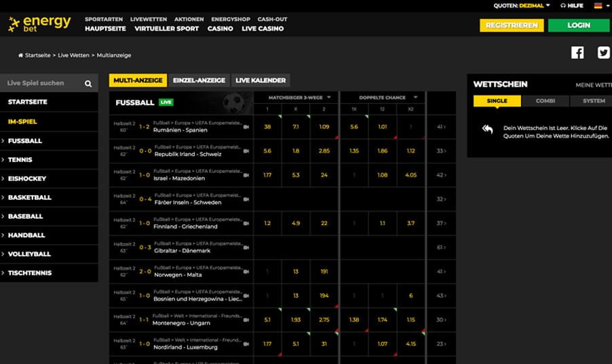Select odds 191 for Malta win
This screenshot has width=612, height=364.
point(324,272)
